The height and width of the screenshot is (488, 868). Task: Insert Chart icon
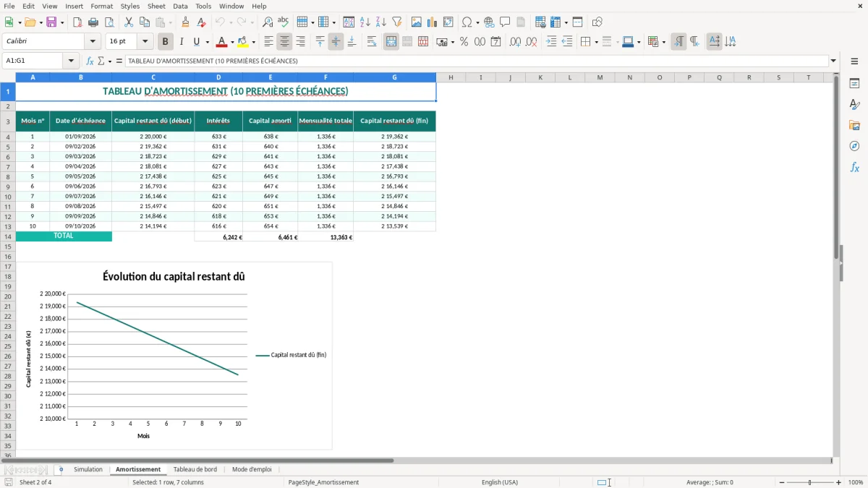click(x=433, y=22)
